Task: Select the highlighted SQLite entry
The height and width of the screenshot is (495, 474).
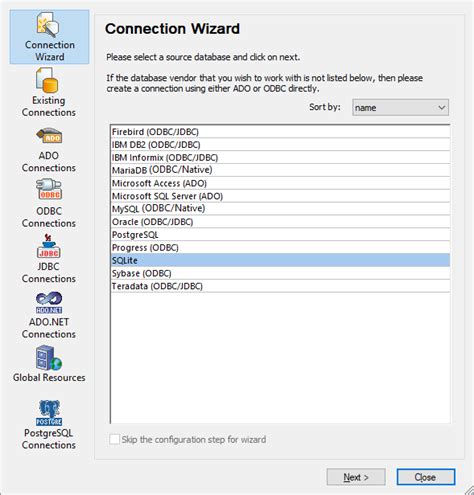Action: click(x=280, y=260)
